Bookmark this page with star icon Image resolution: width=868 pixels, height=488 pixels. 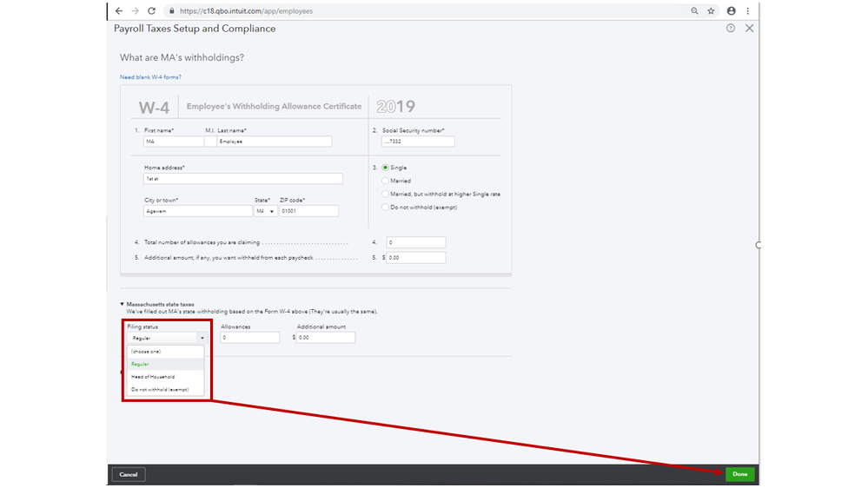pyautogui.click(x=711, y=11)
